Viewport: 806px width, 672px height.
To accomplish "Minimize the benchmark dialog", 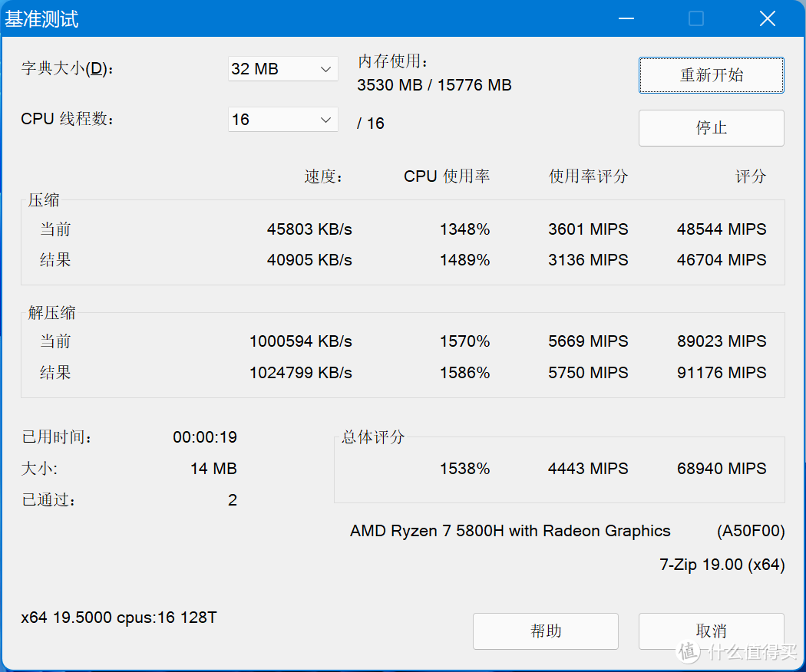I will (x=626, y=18).
